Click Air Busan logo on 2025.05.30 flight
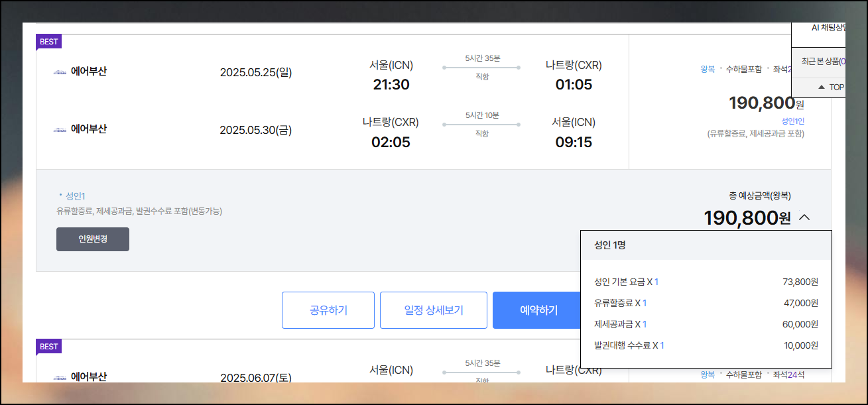This screenshot has width=868, height=405. tap(61, 129)
